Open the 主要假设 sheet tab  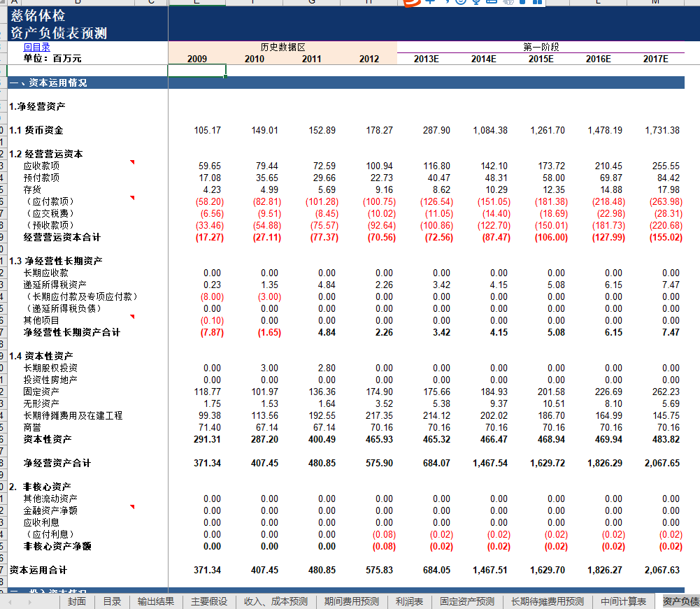coord(208,601)
